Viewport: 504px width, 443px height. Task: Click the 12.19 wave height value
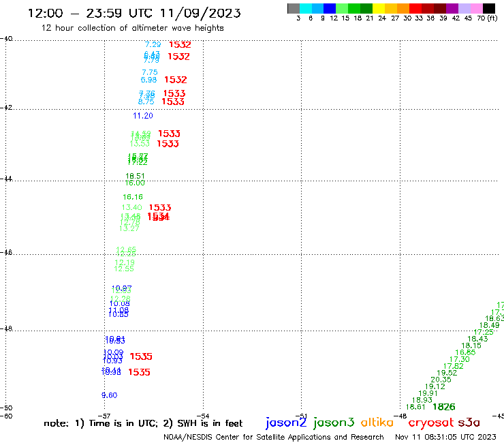[x=125, y=262]
